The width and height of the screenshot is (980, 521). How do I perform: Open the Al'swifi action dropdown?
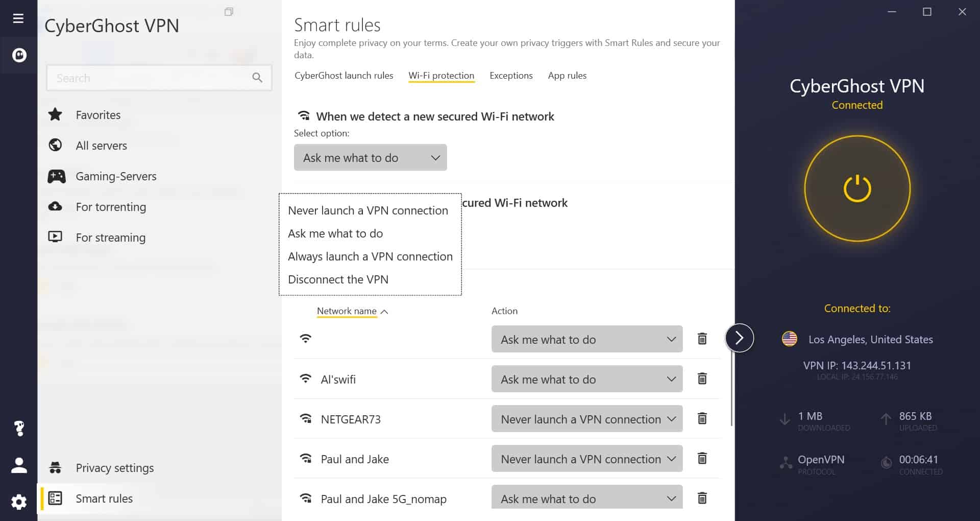587,379
